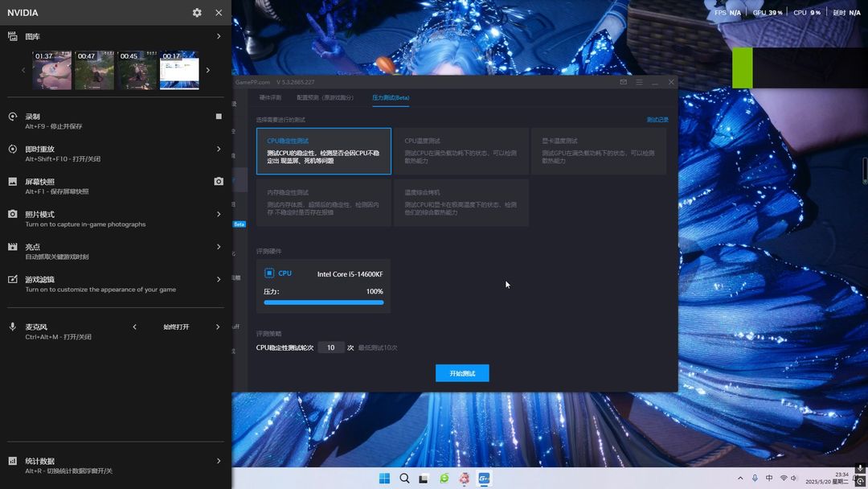The image size is (868, 489).
Task: Stop recording with the square button
Action: (219, 117)
